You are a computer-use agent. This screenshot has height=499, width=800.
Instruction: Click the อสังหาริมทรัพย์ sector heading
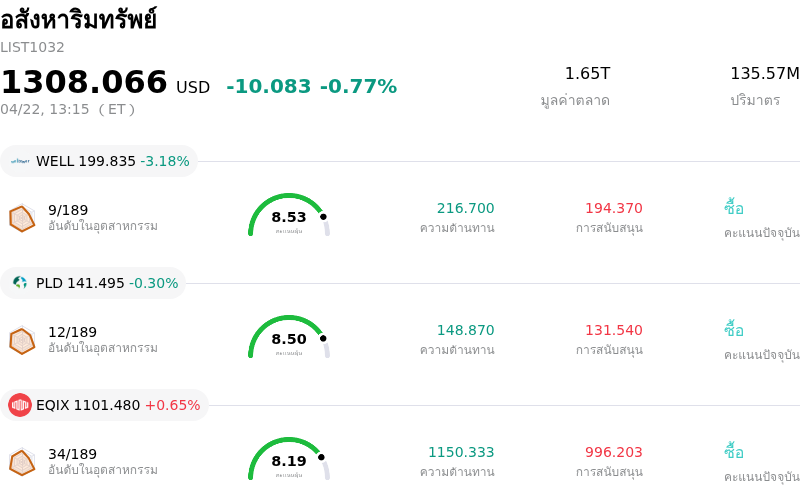pyautogui.click(x=78, y=20)
